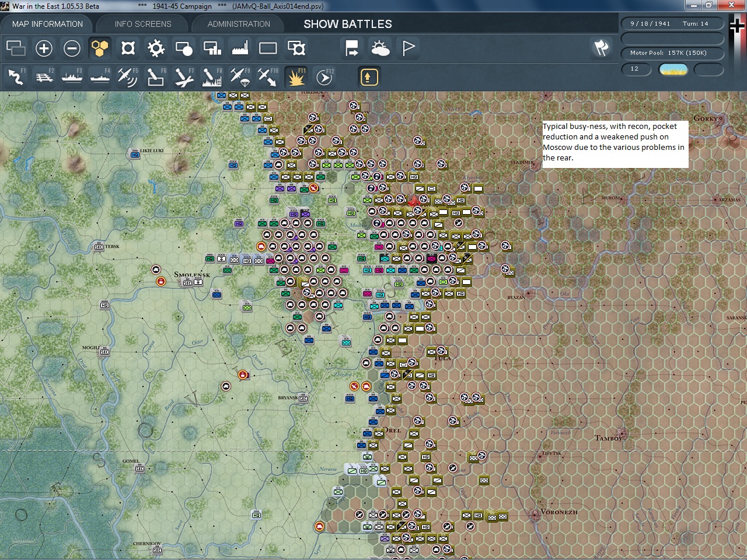
Task: Select Bomb city mode (F8)
Action: coord(212,77)
